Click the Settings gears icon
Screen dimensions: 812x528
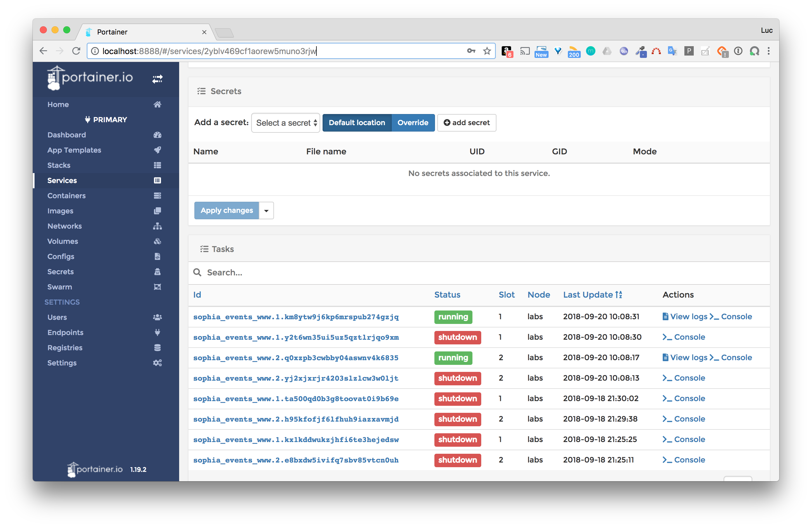click(x=157, y=363)
